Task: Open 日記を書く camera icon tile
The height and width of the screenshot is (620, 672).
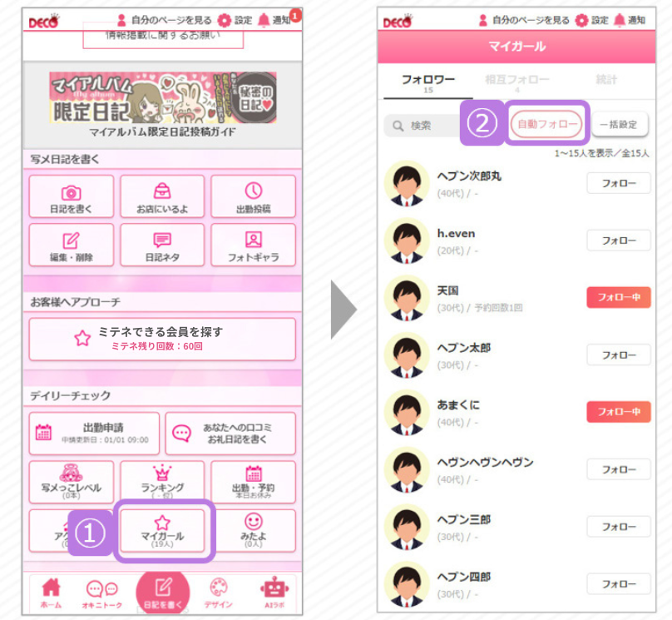Action: (x=72, y=196)
